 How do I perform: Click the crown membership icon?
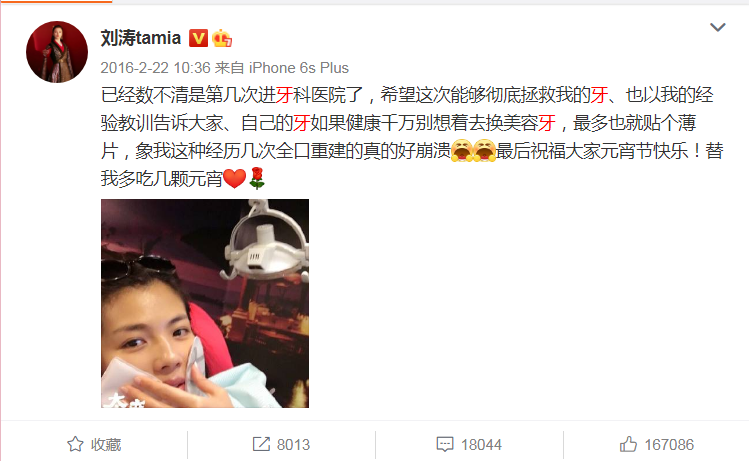coord(222,38)
